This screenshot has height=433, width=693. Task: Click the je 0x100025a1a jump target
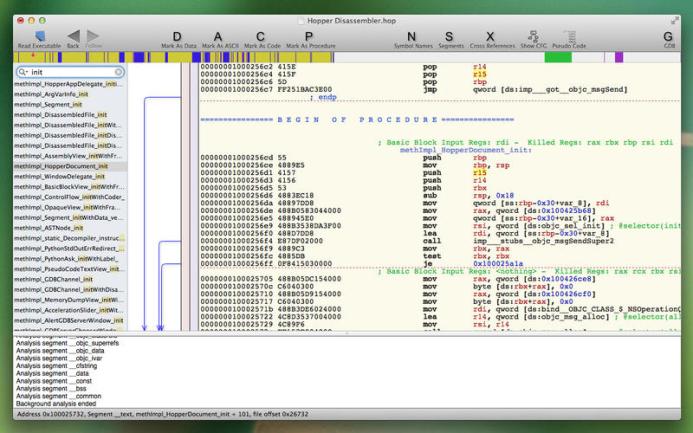[x=498, y=264]
